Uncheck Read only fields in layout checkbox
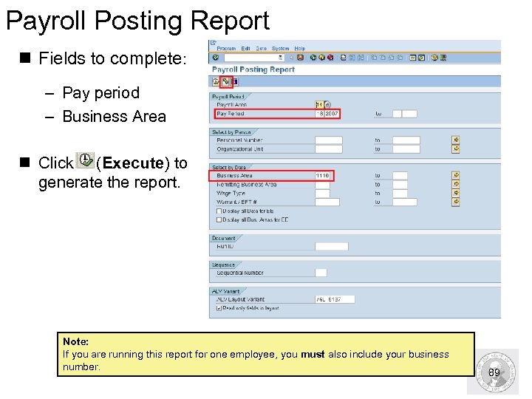 (219, 308)
